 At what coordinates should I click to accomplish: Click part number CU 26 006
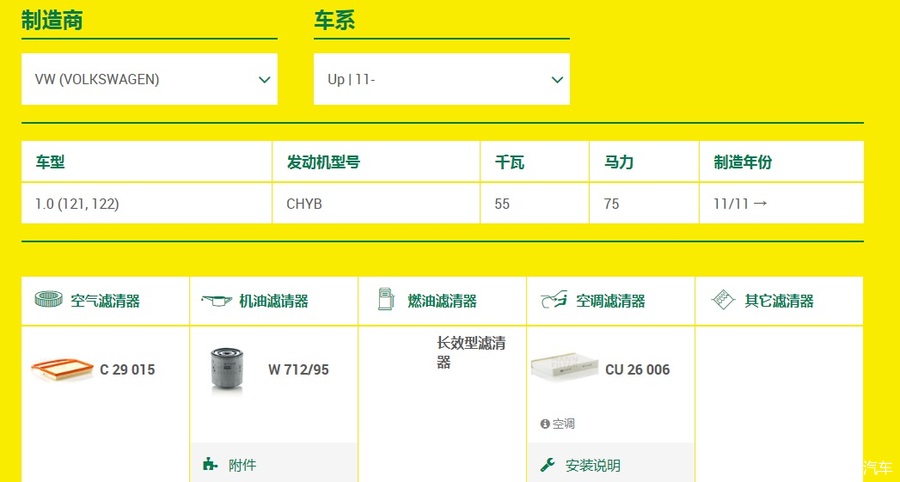(638, 370)
